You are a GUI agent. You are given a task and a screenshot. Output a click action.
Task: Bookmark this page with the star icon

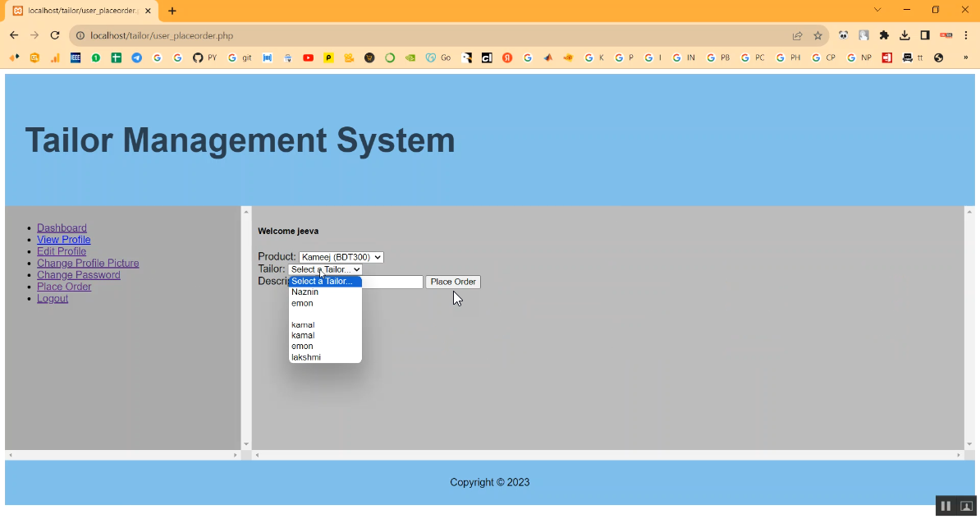tap(817, 35)
